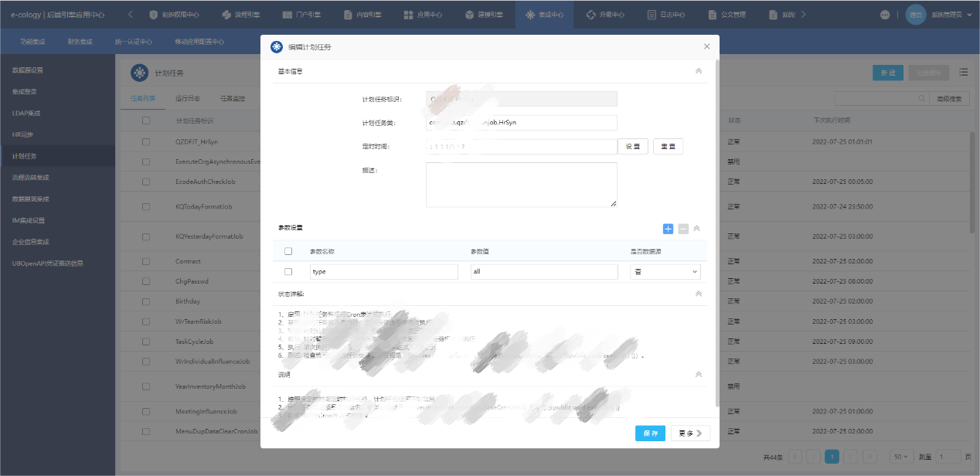Click the blue plus icon to add parameter

coord(668,229)
